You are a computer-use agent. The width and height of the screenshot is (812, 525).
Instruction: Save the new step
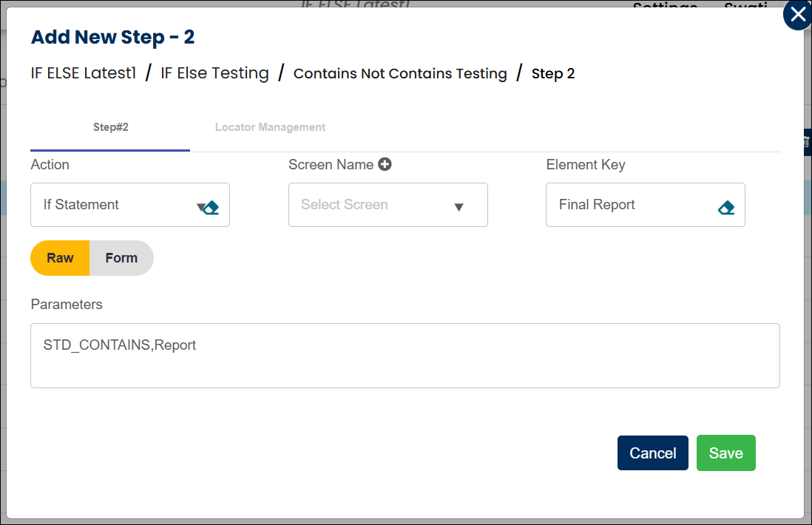coord(725,453)
